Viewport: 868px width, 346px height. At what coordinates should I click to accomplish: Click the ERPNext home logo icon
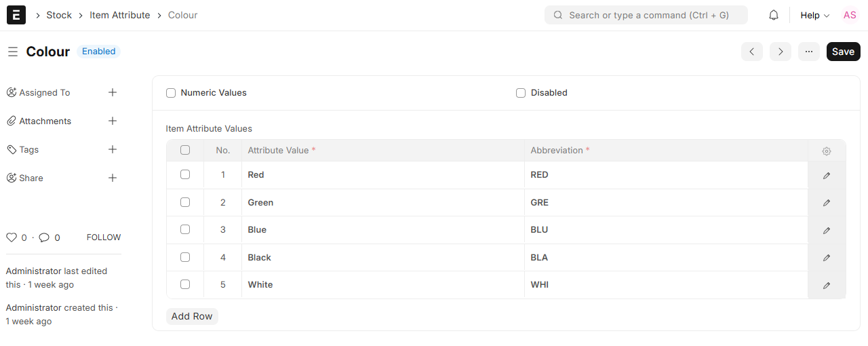[x=16, y=15]
